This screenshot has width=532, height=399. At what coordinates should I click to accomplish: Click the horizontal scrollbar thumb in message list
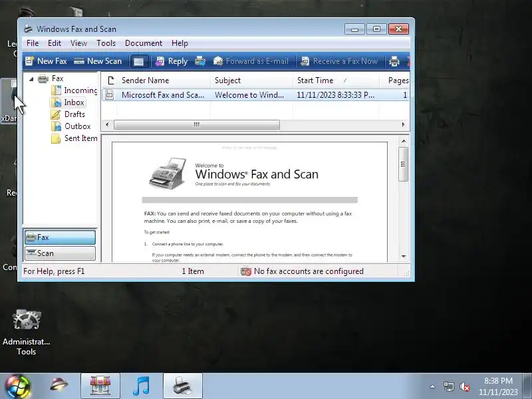click(197, 124)
